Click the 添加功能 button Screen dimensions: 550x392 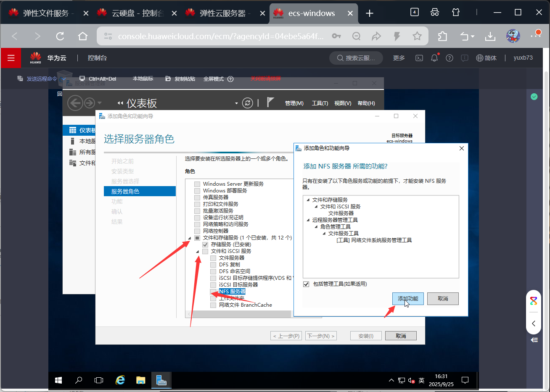pos(408,299)
